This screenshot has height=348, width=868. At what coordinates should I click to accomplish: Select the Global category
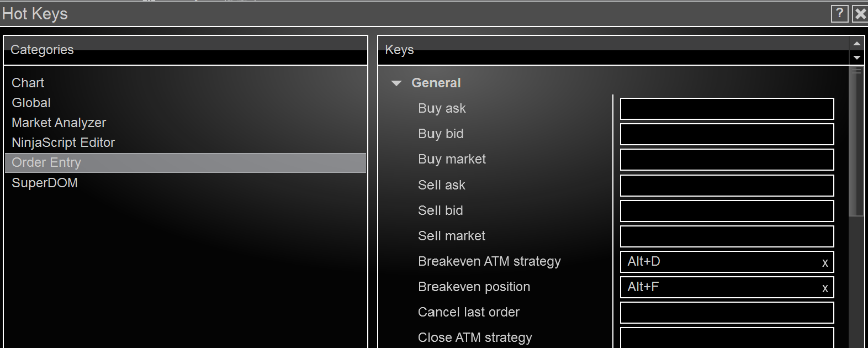click(31, 103)
